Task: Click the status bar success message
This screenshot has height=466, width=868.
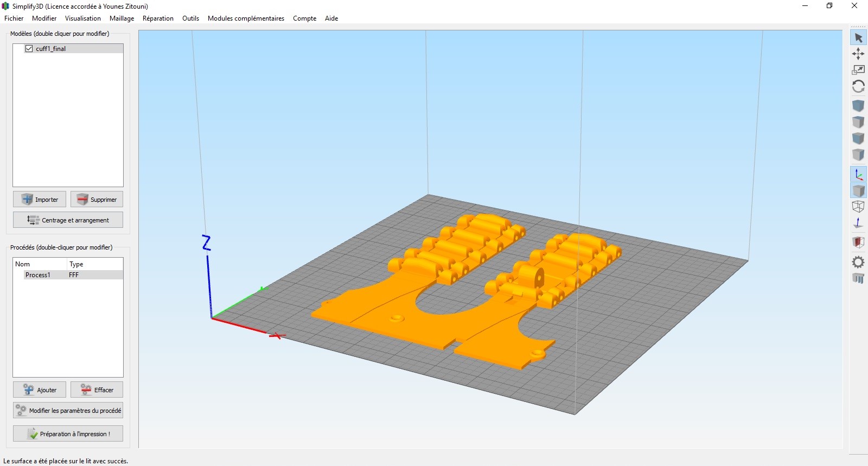Action: pyautogui.click(x=66, y=461)
